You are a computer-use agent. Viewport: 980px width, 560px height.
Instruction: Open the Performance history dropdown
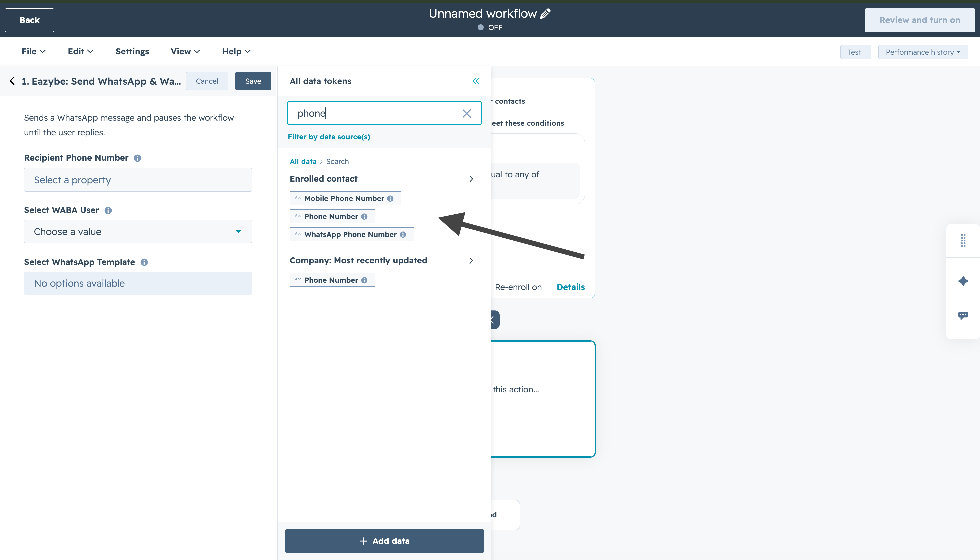click(x=923, y=52)
